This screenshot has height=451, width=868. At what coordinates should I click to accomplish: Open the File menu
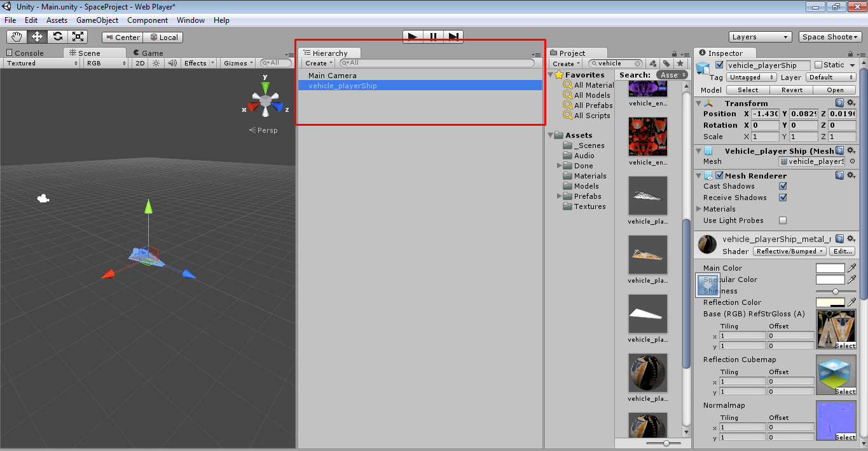[x=10, y=20]
